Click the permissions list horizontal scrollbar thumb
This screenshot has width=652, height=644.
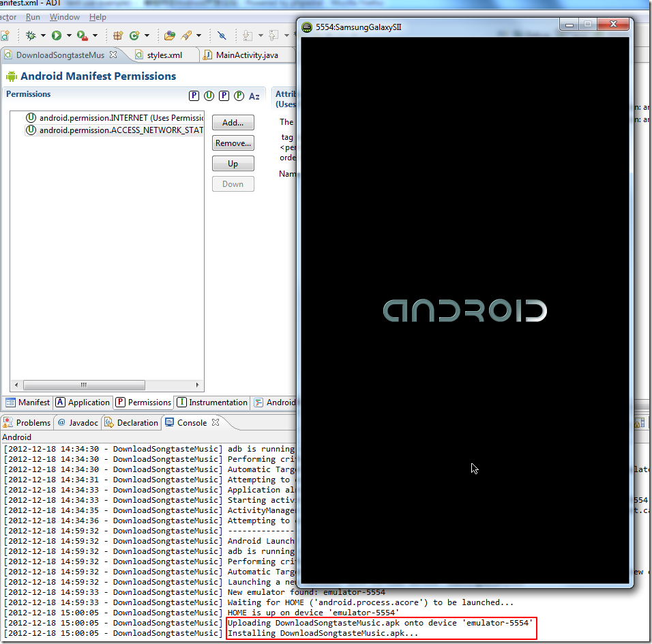84,385
